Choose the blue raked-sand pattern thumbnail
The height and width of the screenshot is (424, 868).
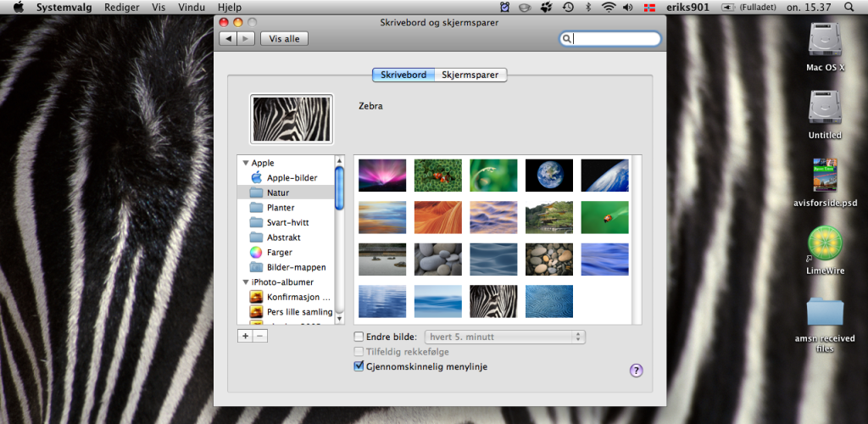coord(549,302)
